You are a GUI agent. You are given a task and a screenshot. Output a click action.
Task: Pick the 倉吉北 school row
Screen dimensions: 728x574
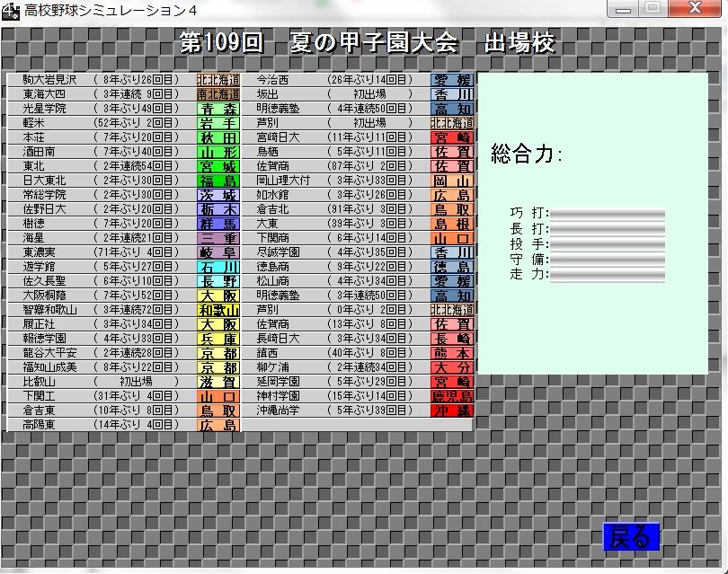[358, 208]
